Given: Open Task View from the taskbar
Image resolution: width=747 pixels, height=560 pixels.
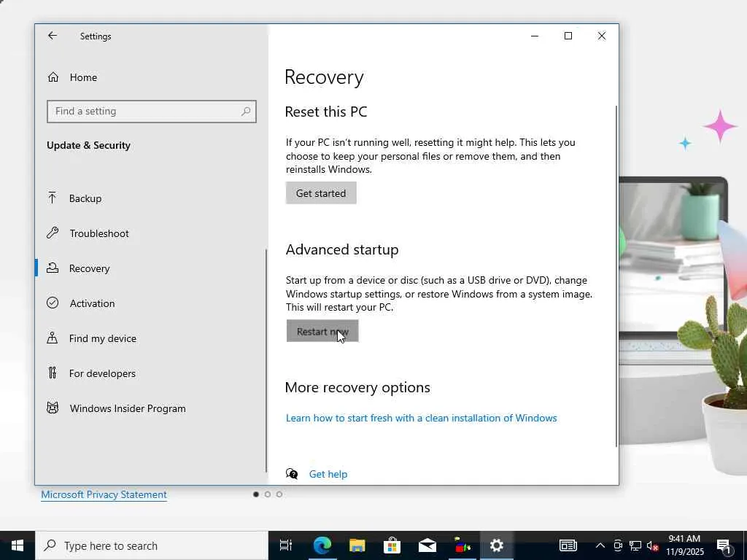Looking at the screenshot, I should click(x=285, y=545).
